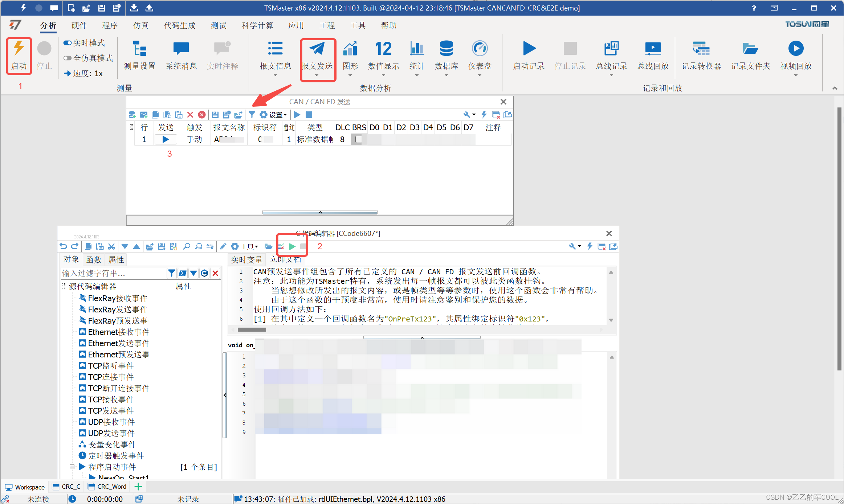Click the compile check icon in C code editor
Screen dimensions: 844x504
281,247
